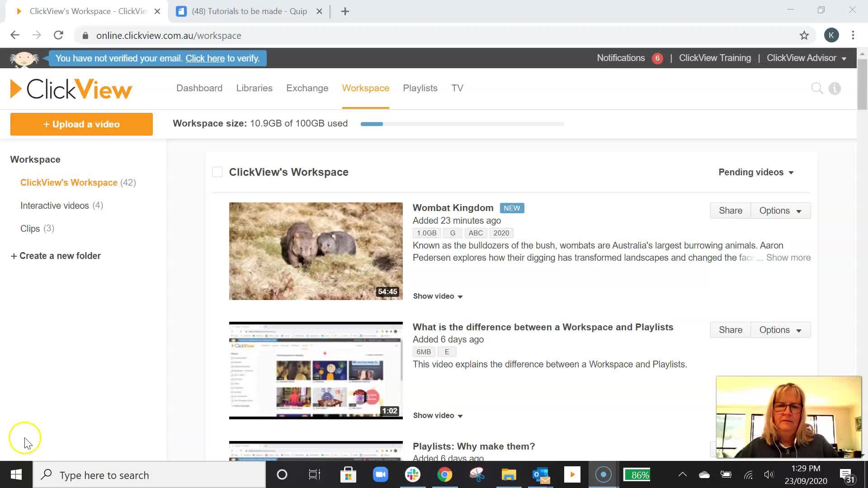
Task: Open Wombat Kingdom thumbnail
Action: (x=316, y=251)
